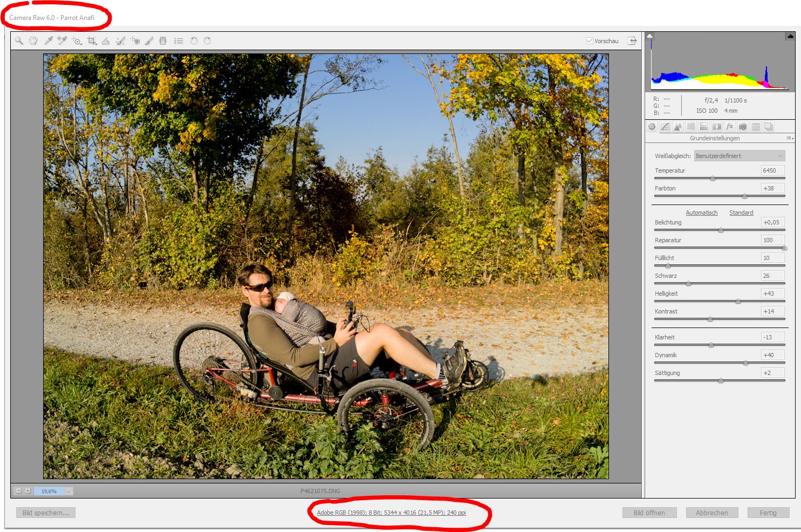The image size is (801, 532).
Task: Select the Straighten tool
Action: click(x=106, y=40)
